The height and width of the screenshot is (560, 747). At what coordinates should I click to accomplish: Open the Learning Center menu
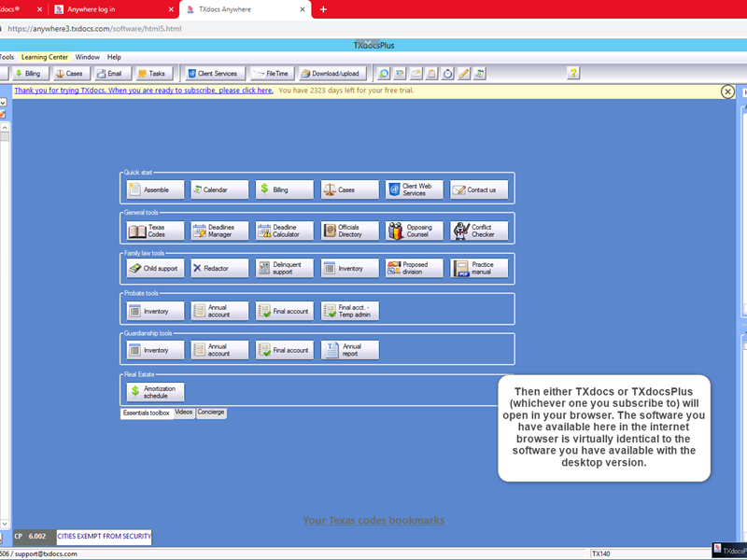[45, 57]
